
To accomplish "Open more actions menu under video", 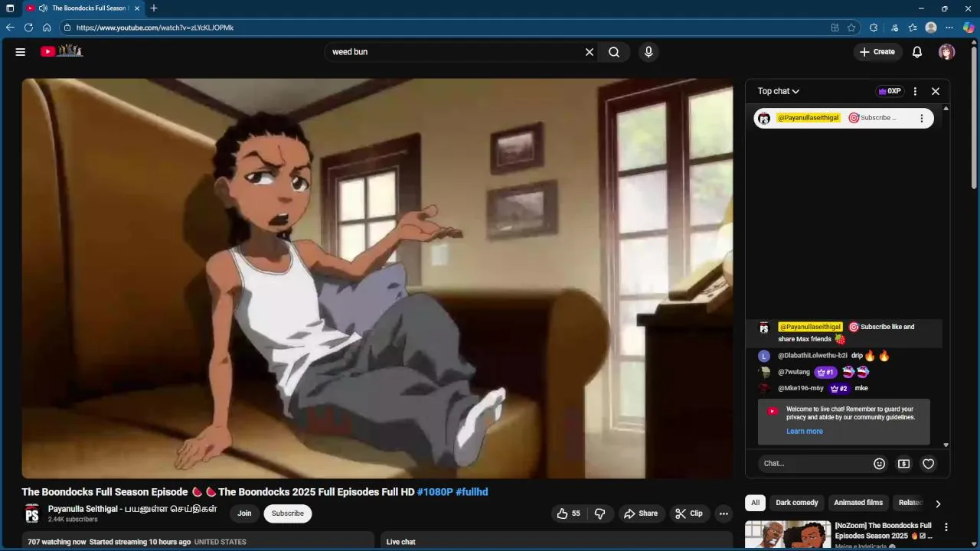I will coord(724,514).
